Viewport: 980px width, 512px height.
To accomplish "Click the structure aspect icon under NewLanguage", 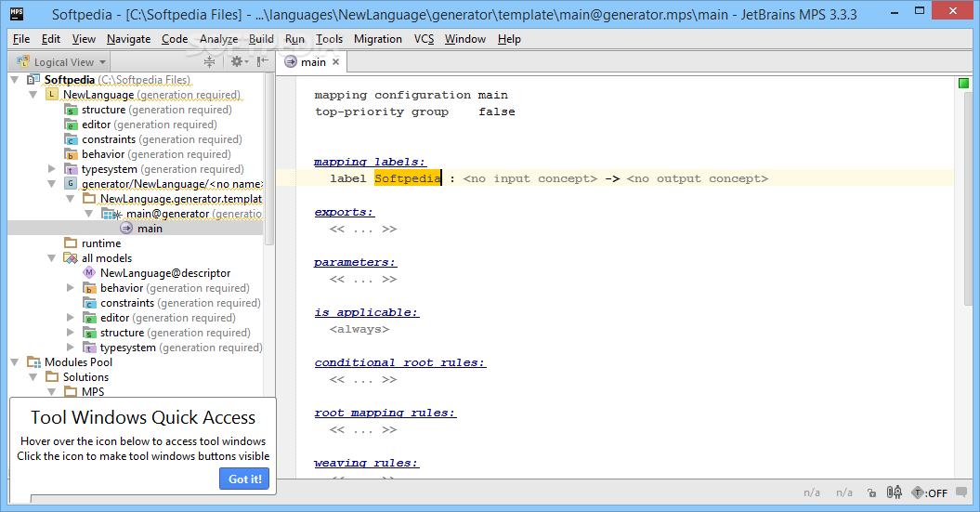I will 72,110.
